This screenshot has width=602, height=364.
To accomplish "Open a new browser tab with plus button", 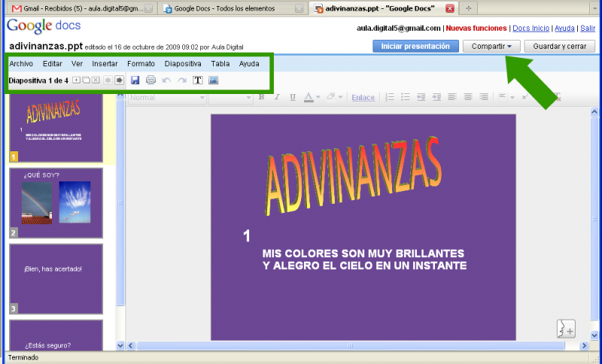I will 468,8.
